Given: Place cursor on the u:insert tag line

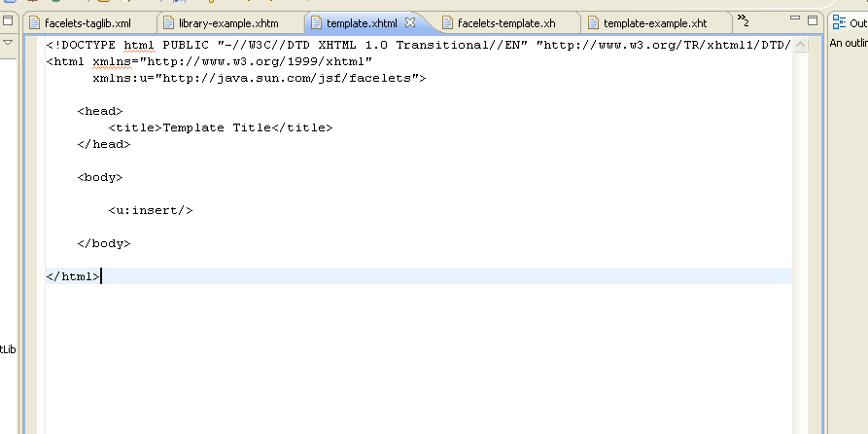Looking at the screenshot, I should [x=151, y=210].
